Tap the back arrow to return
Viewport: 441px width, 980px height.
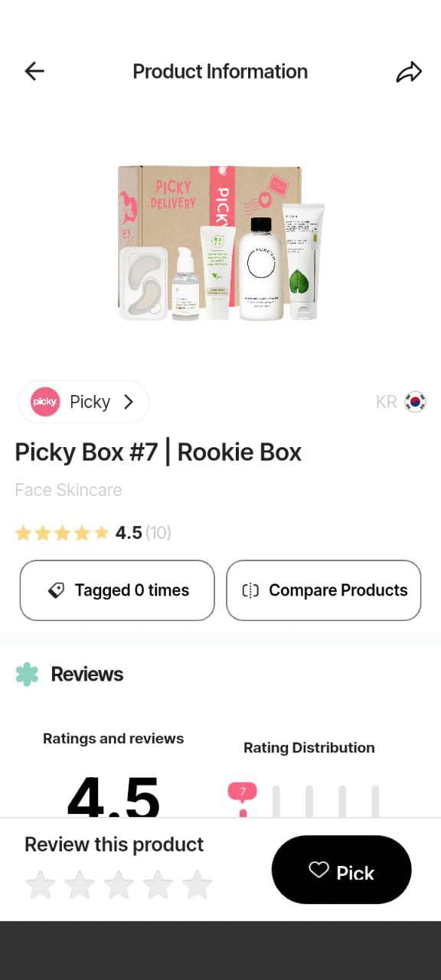34,70
